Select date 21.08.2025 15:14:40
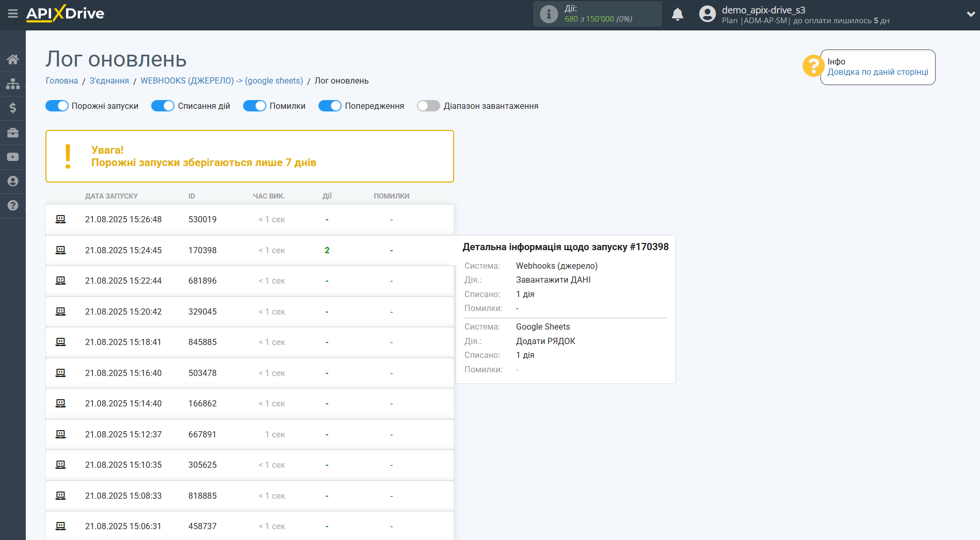980x540 pixels. coord(123,403)
